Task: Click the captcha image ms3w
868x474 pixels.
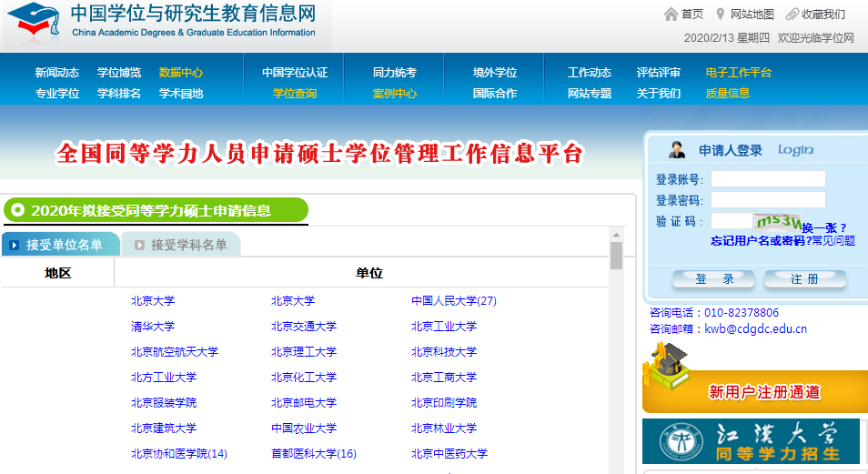Action: coord(778,221)
